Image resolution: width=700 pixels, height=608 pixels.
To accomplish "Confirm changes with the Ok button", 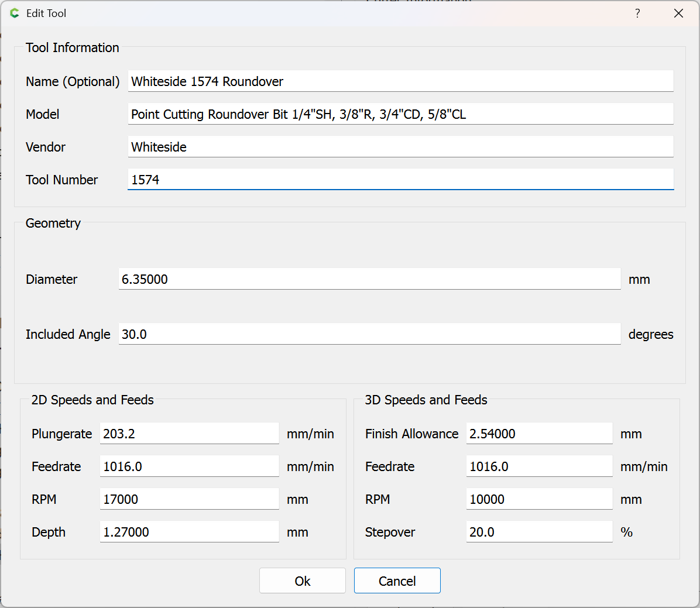I will tap(302, 580).
